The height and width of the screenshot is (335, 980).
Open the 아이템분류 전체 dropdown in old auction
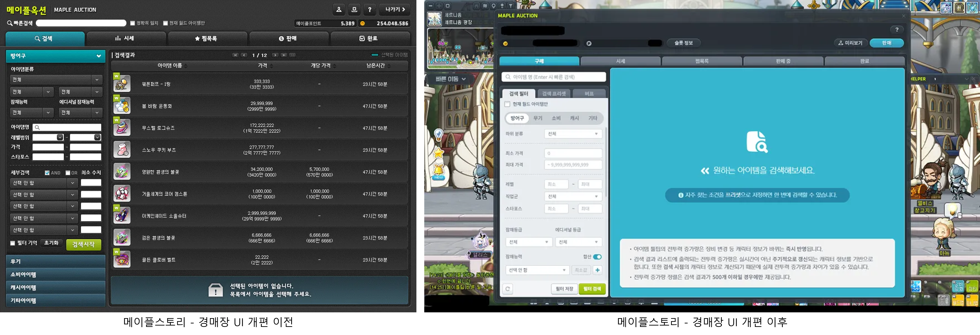tap(56, 80)
